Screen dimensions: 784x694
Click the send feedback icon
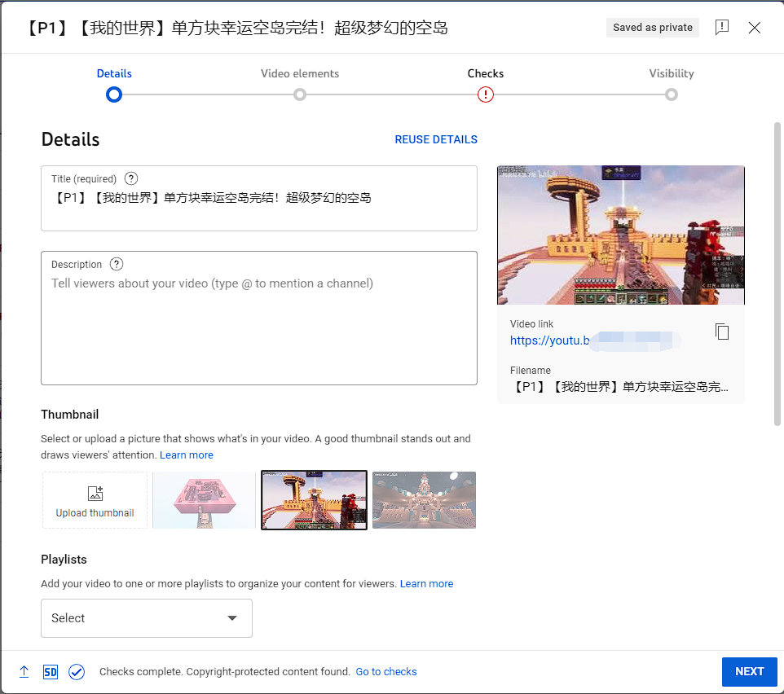721,28
